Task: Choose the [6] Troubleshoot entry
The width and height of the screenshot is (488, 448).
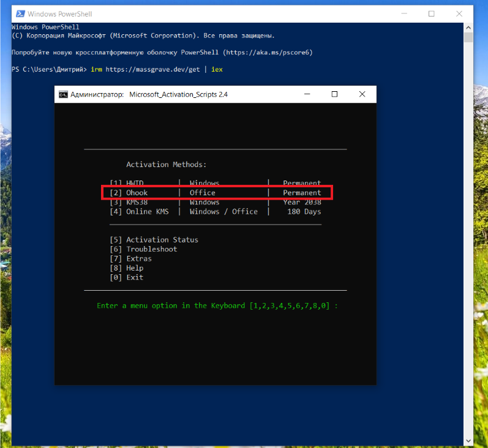Action: pyautogui.click(x=143, y=249)
